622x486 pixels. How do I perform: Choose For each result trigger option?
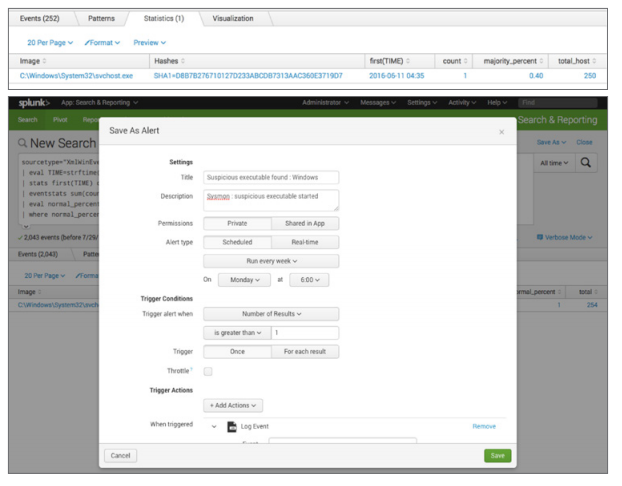[305, 352]
